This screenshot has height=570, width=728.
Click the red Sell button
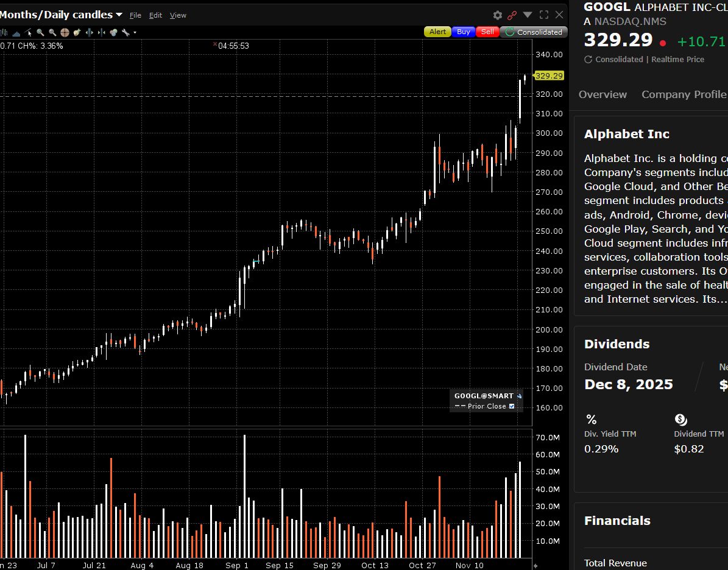(487, 32)
